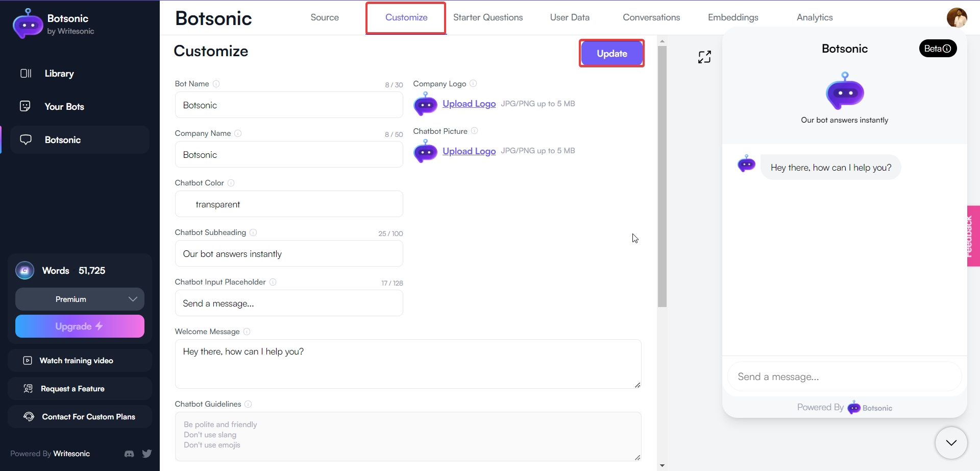Switch to the Source tab
Image resolution: width=980 pixels, height=471 pixels.
pos(325,17)
